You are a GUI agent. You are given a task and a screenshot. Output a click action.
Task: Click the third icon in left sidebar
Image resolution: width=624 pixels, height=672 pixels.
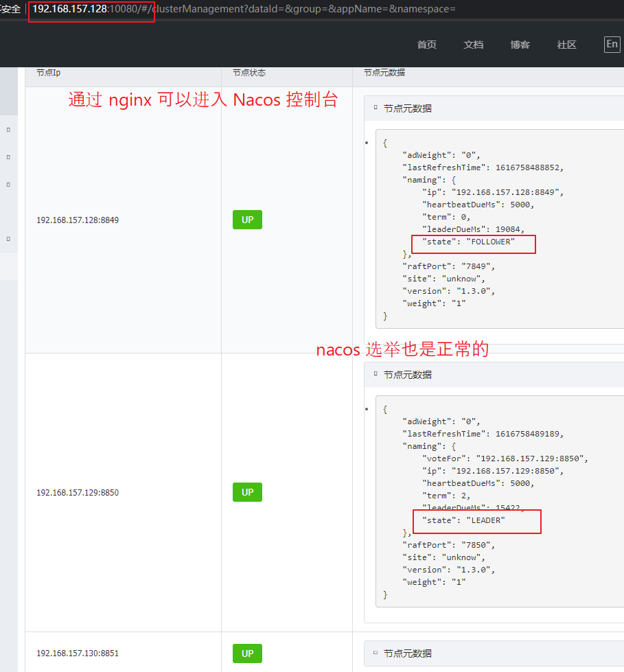tap(8, 184)
